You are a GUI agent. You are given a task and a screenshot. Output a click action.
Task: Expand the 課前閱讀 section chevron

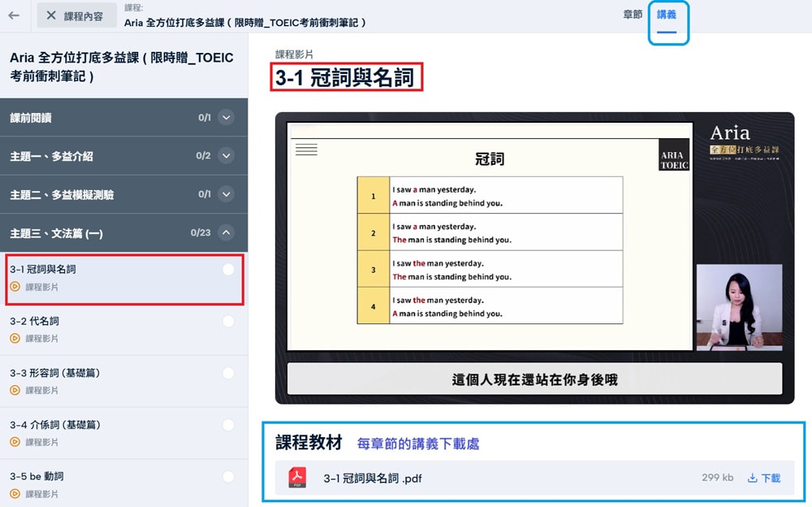227,118
